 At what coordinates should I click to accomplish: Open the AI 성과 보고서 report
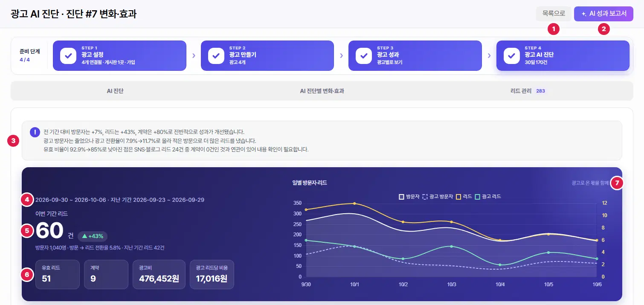coord(603,14)
